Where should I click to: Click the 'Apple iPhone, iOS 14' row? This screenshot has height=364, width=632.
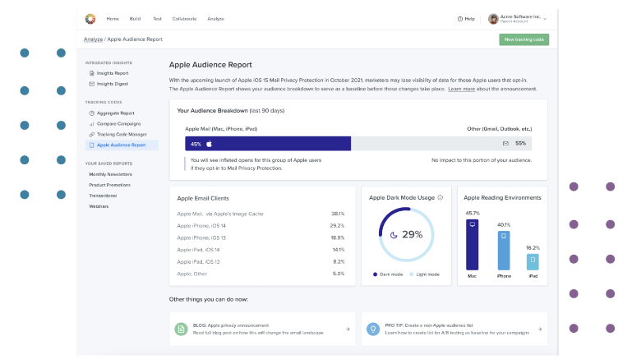coord(261,226)
